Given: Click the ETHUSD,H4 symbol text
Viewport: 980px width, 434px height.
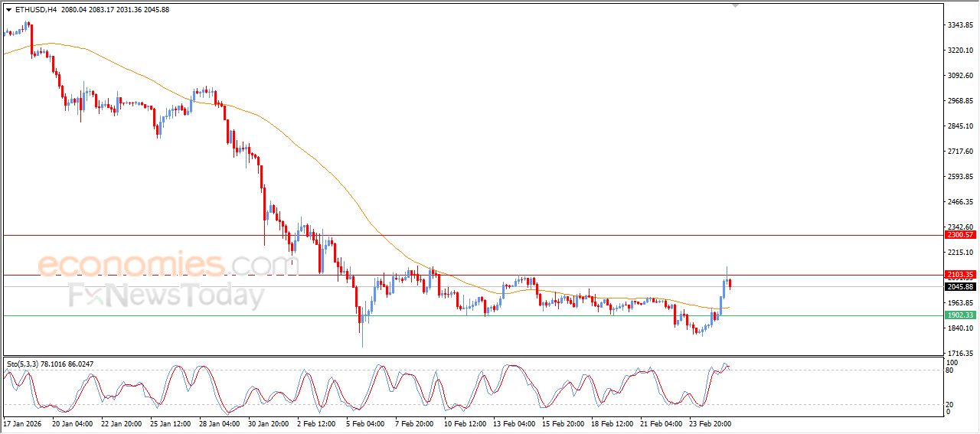Looking at the screenshot, I should click(36, 10).
